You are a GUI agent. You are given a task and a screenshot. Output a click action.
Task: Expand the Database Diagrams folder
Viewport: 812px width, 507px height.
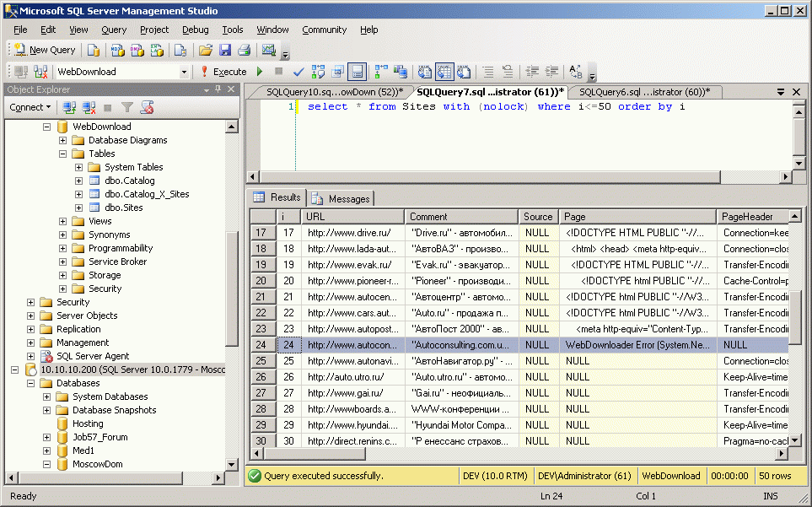tap(62, 140)
